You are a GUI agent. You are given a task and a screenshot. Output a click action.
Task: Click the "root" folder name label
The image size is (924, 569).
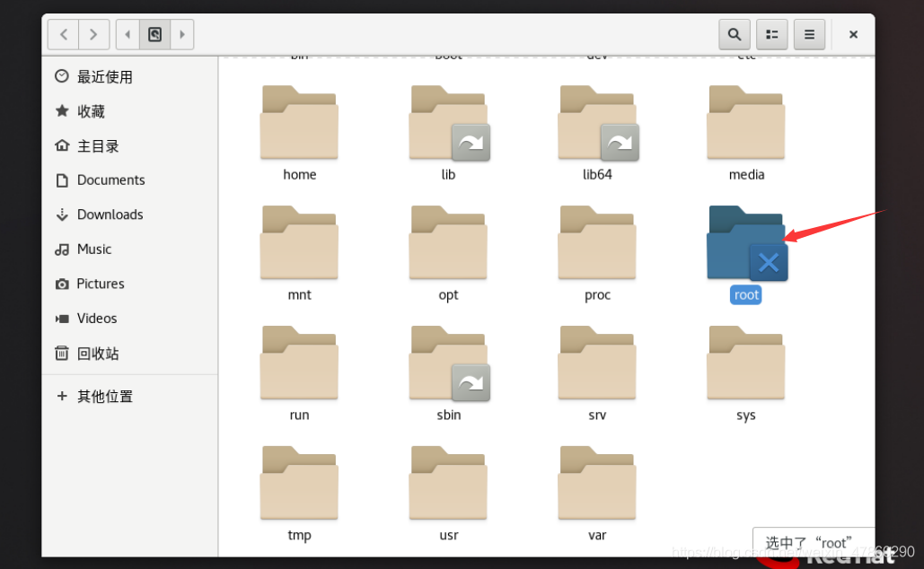pos(746,294)
